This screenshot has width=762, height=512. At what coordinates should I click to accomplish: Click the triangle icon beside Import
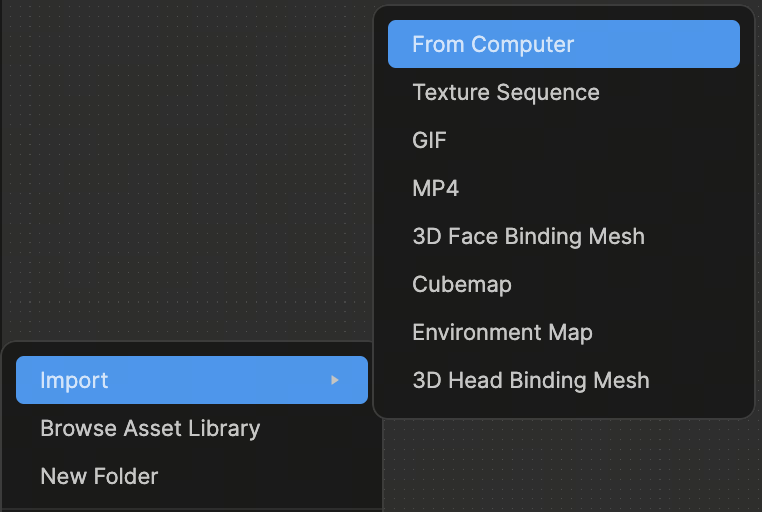(335, 380)
